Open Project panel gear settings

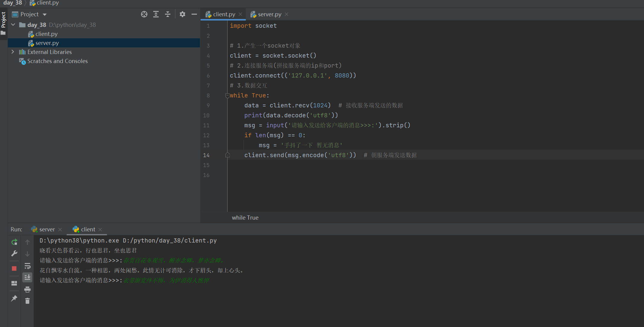[182, 14]
